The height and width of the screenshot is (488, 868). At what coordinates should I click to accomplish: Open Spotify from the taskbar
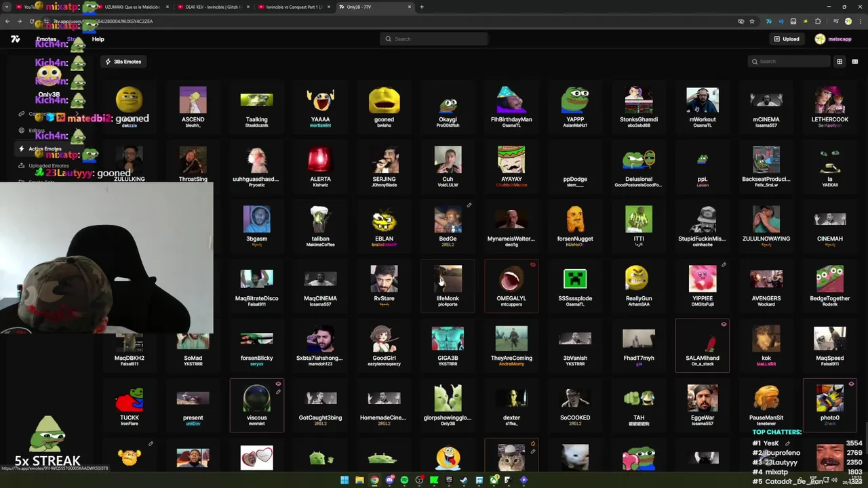point(404,480)
